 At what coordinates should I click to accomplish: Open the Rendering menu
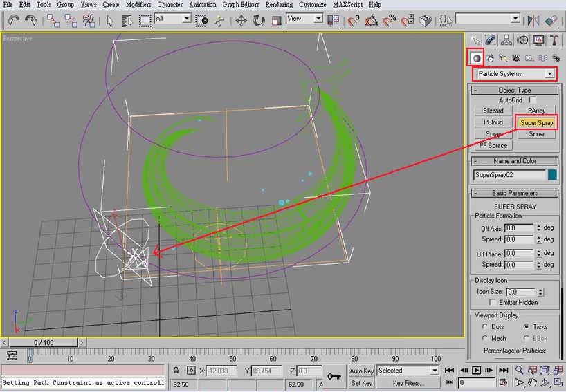pyautogui.click(x=279, y=4)
